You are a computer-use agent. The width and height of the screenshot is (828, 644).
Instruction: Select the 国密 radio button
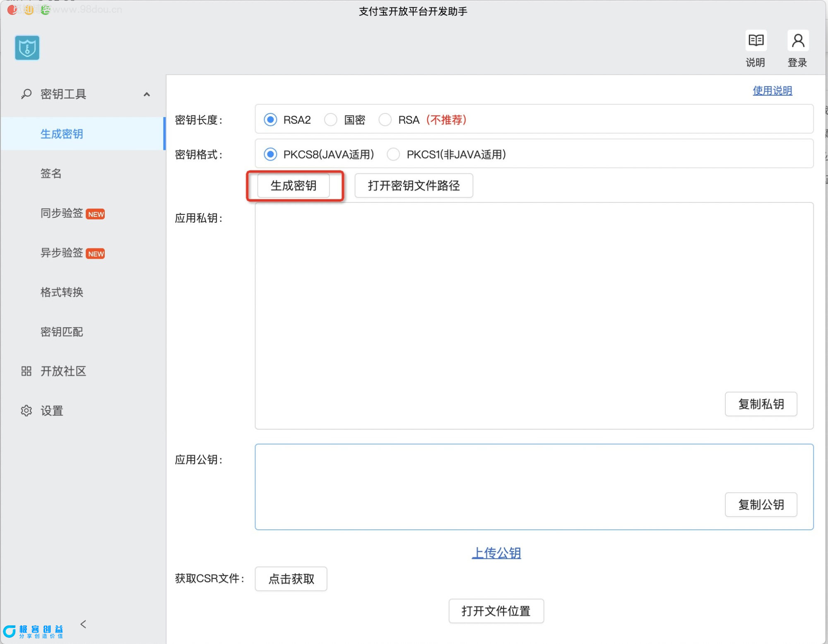click(x=330, y=120)
